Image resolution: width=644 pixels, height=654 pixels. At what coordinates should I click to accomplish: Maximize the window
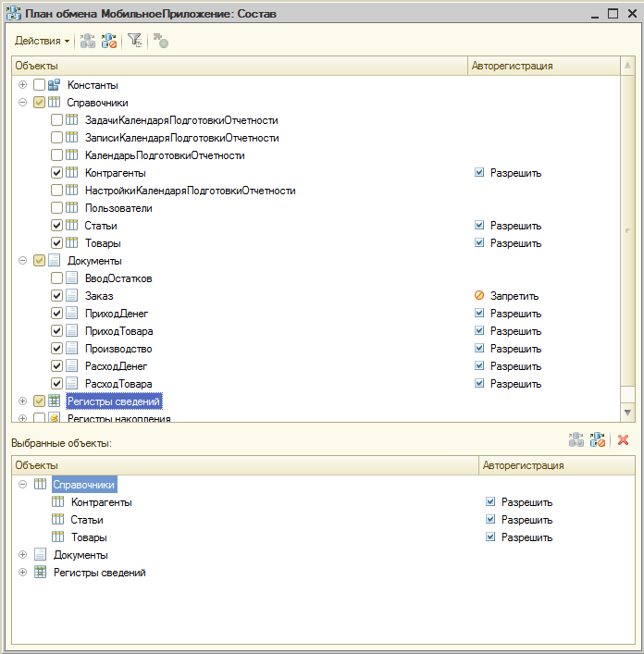[613, 13]
